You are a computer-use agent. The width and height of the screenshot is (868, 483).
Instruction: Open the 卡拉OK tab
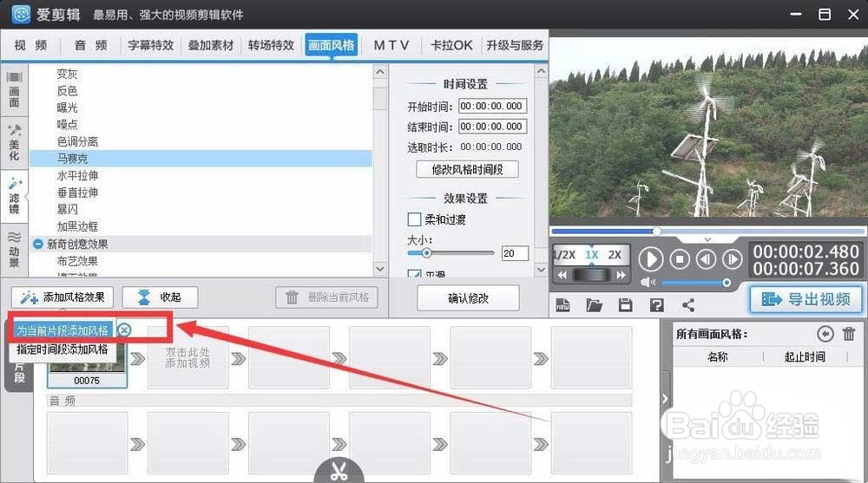click(x=451, y=45)
